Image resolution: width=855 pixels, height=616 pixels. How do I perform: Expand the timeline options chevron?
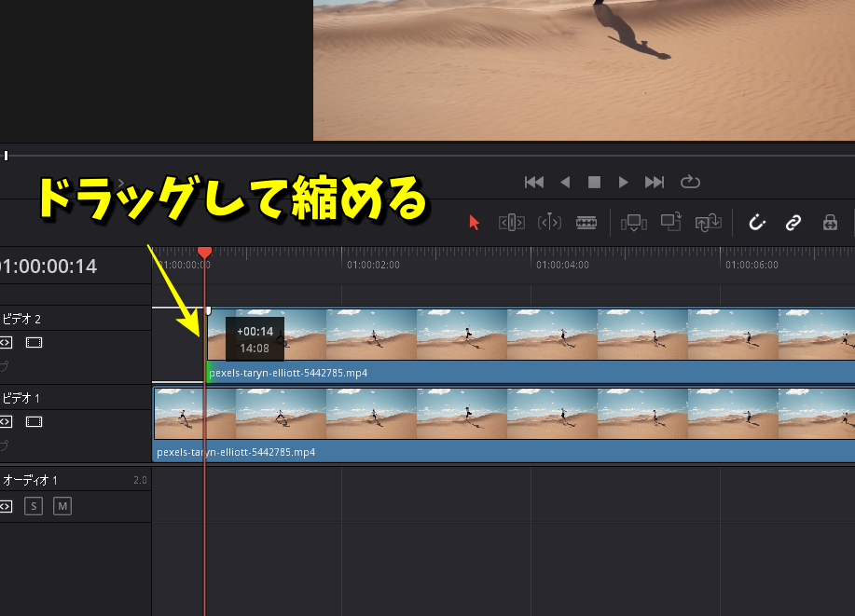coord(120,184)
